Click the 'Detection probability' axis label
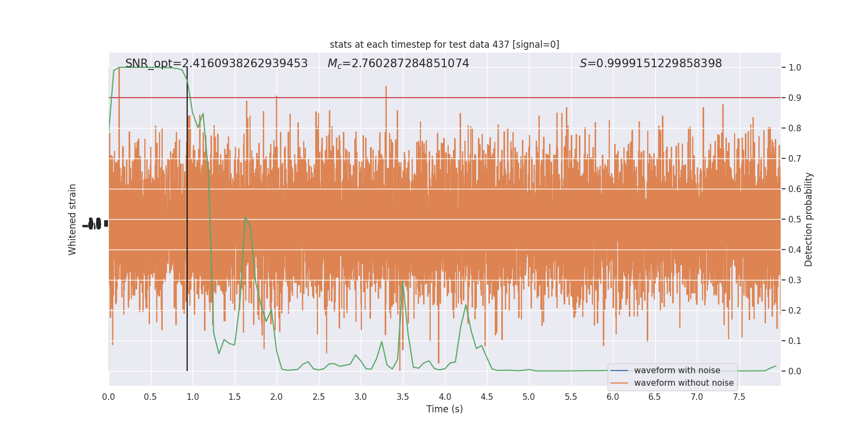868x434 pixels. (x=809, y=219)
